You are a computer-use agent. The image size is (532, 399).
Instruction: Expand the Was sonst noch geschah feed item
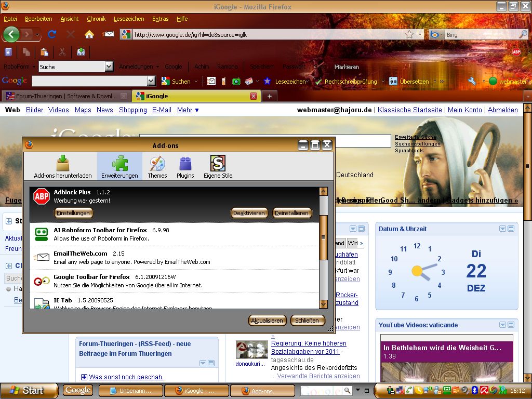(84, 377)
